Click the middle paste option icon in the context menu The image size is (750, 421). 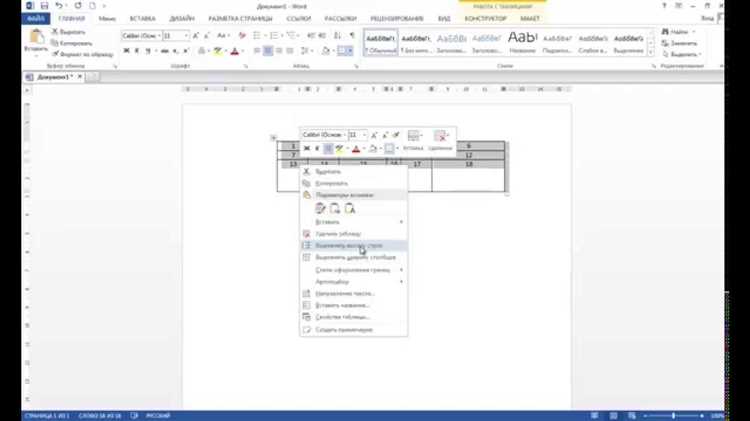point(335,209)
